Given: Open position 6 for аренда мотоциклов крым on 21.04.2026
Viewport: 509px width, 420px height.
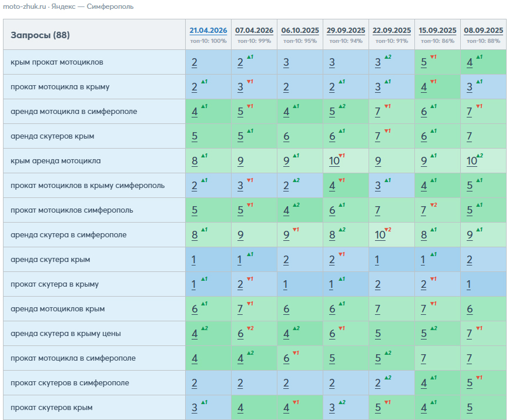Looking at the screenshot, I should (195, 309).
